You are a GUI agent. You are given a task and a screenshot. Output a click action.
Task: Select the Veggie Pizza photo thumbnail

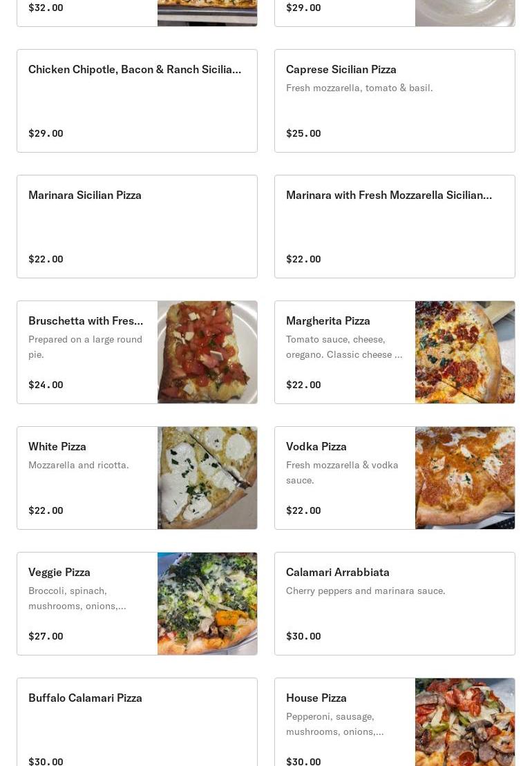coord(207,604)
